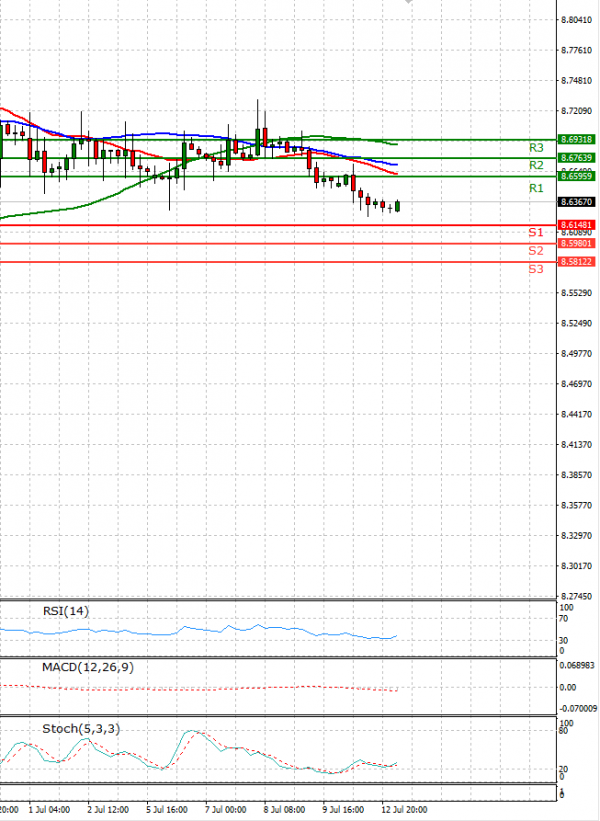This screenshot has height=821, width=600.
Task: Click the 8.80410 price axis value
Action: (x=576, y=20)
